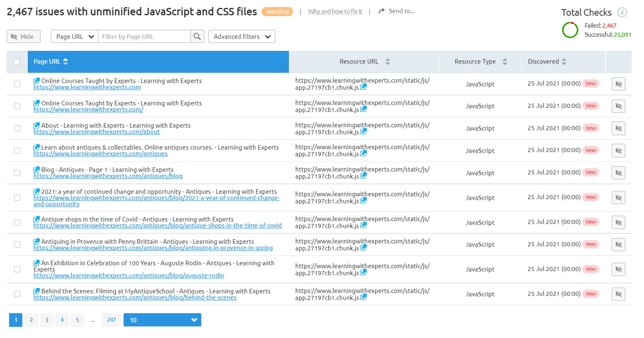The height and width of the screenshot is (338, 644).
Task: Click the Send to... link
Action: [402, 11]
